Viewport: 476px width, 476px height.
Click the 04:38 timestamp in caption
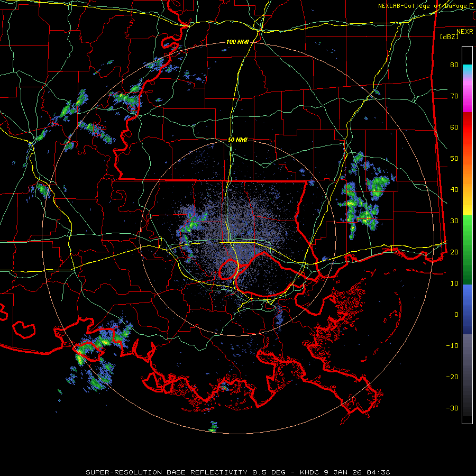coord(378,472)
